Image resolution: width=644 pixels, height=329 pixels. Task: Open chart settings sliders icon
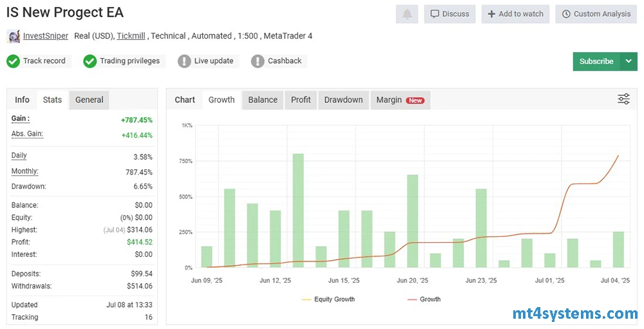click(x=623, y=99)
